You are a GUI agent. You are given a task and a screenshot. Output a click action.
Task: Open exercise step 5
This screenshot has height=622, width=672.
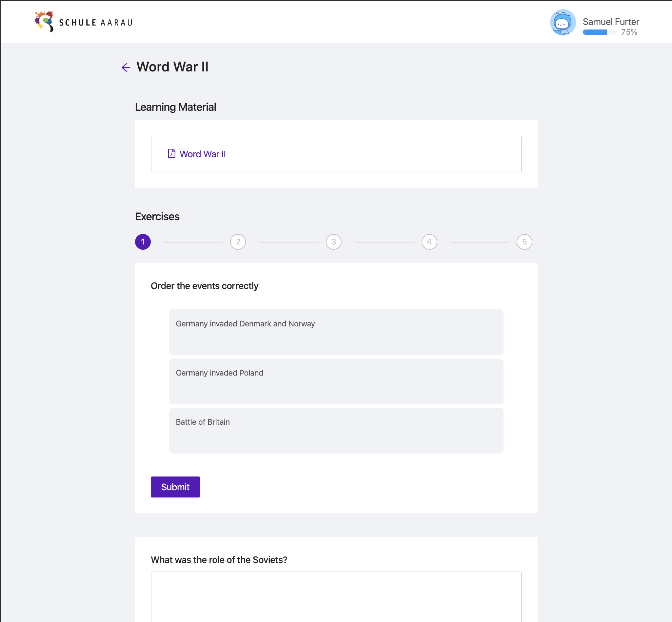pyautogui.click(x=524, y=242)
